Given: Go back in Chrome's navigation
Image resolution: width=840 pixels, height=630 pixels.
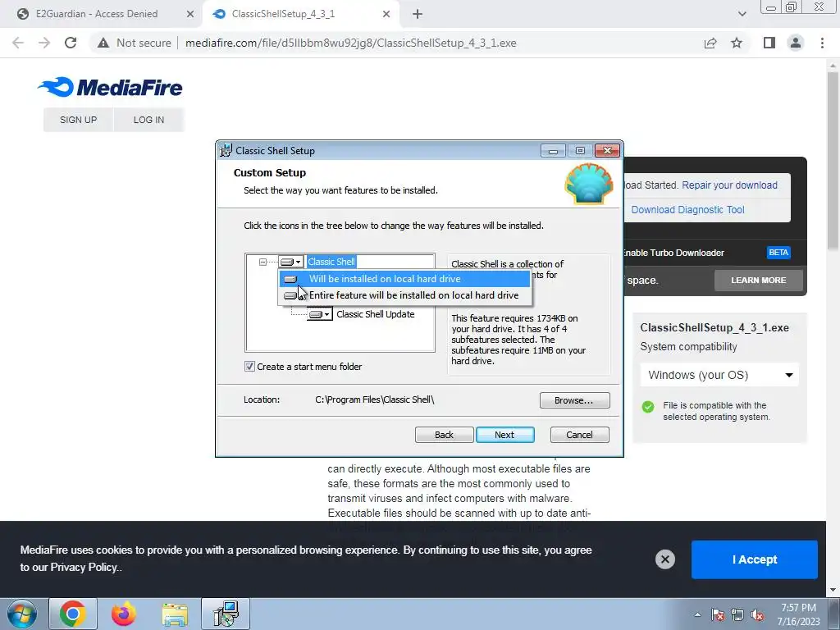Looking at the screenshot, I should (18, 43).
